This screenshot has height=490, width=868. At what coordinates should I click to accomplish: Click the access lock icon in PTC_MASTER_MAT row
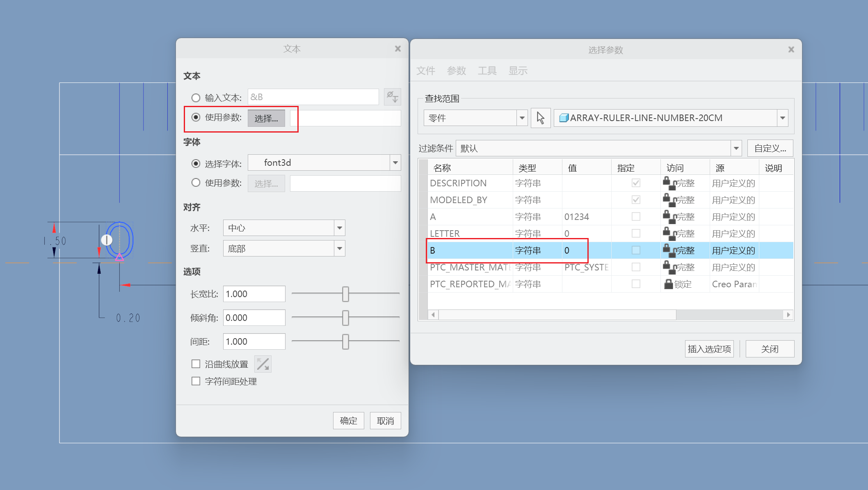coord(669,267)
